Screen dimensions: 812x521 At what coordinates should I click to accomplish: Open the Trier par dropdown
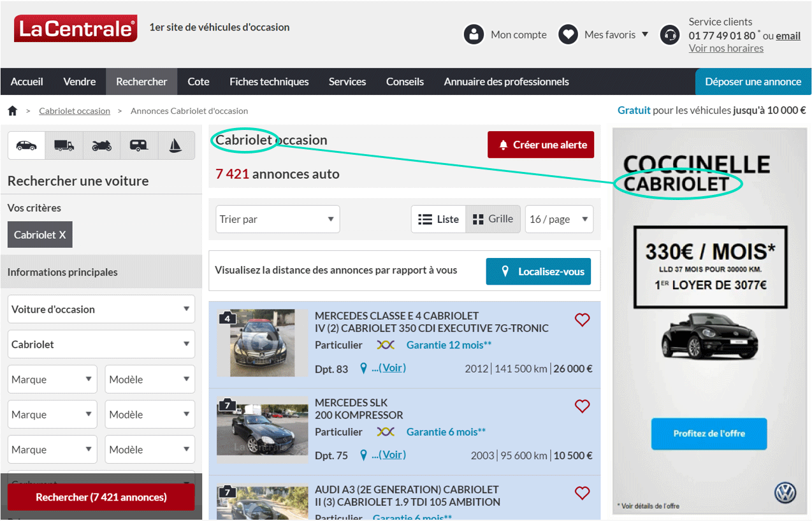click(277, 219)
